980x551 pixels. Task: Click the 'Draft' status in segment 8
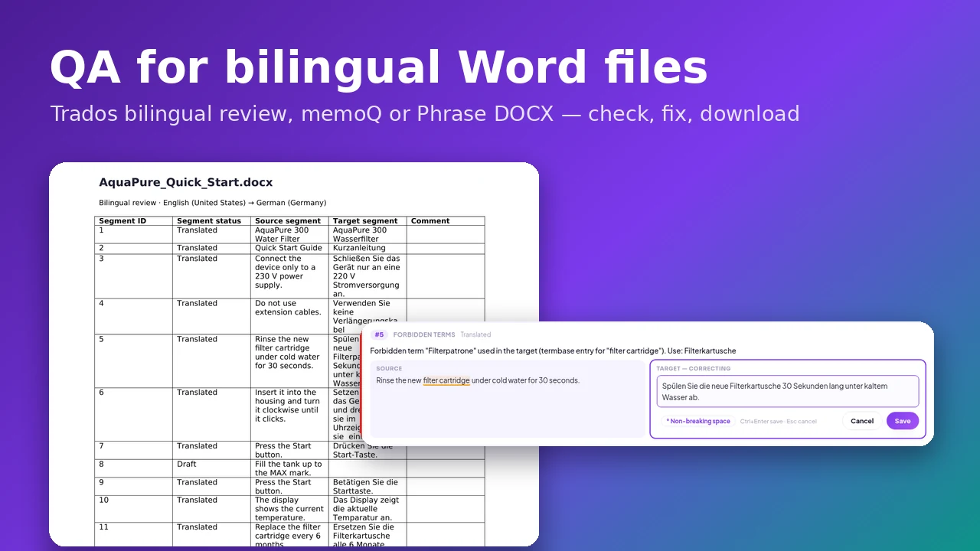click(x=211, y=468)
